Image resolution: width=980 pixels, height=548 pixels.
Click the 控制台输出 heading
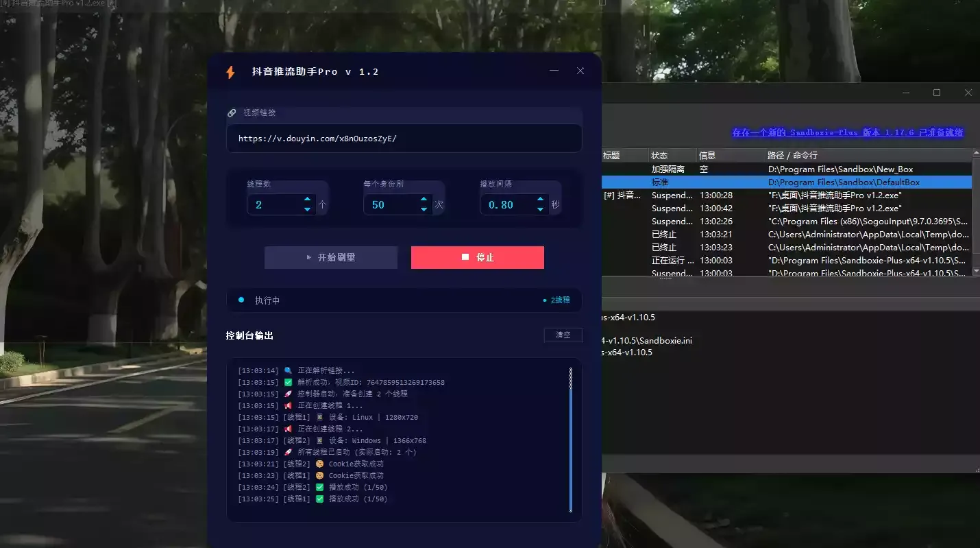[x=249, y=335]
